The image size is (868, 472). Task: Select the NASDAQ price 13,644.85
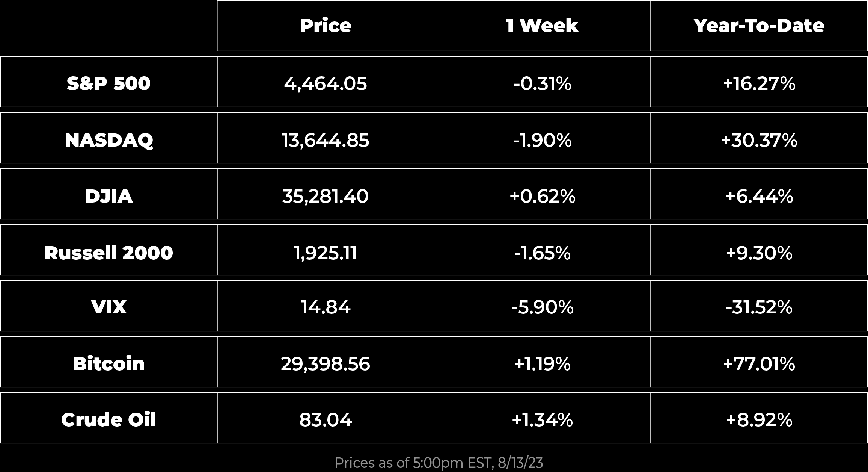(x=325, y=140)
